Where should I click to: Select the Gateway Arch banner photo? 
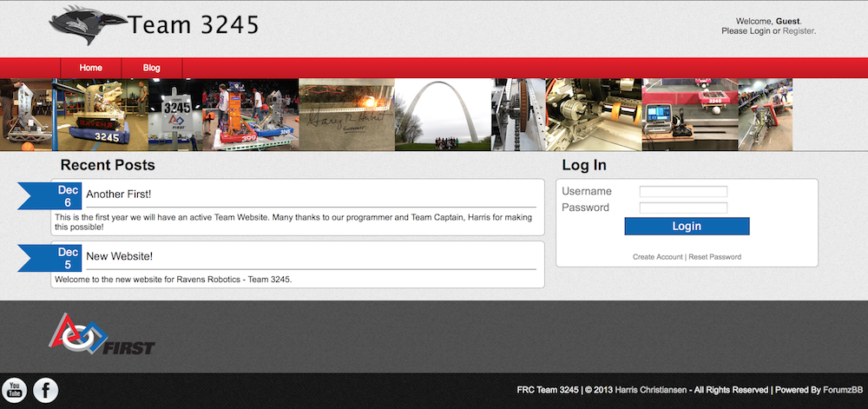coord(443,115)
